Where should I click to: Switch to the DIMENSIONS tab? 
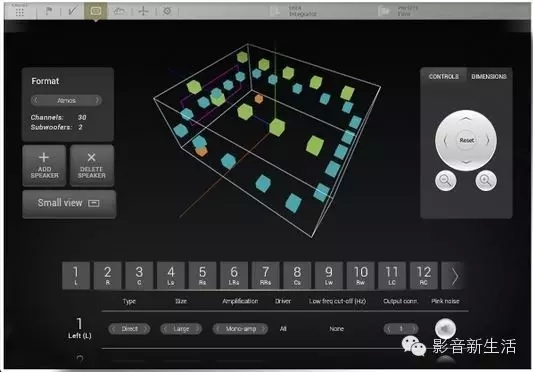[x=489, y=77]
